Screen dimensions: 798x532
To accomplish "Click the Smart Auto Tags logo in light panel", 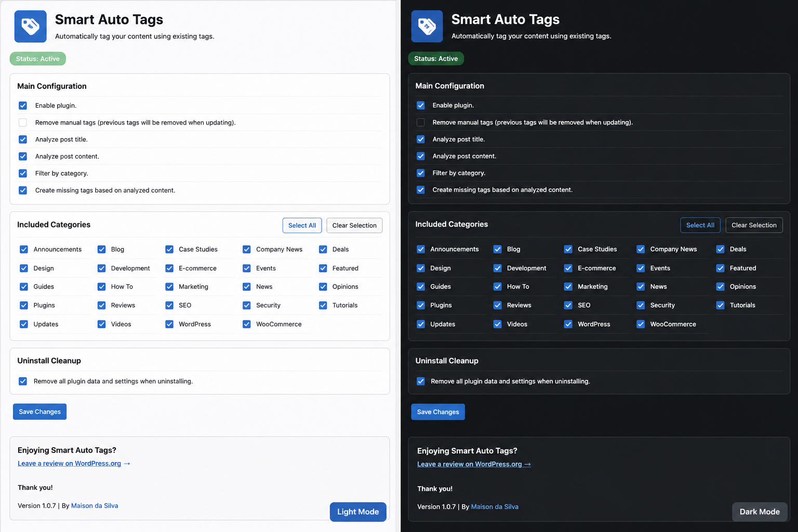I will pyautogui.click(x=30, y=26).
